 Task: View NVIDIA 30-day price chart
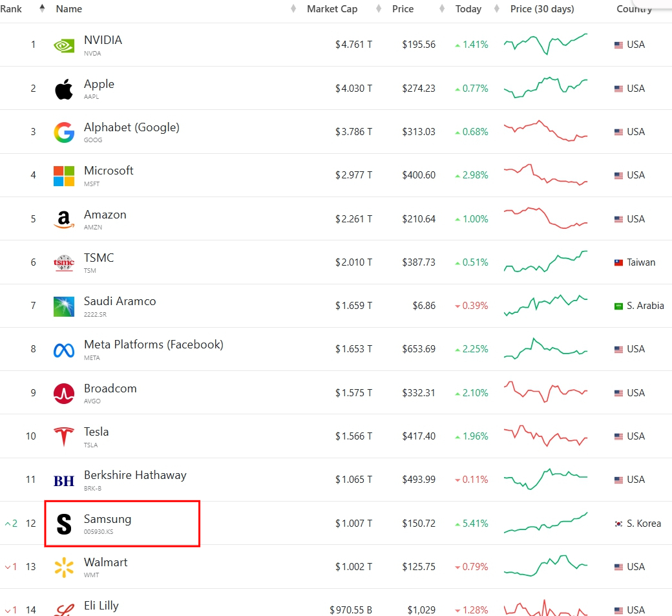tap(545, 44)
